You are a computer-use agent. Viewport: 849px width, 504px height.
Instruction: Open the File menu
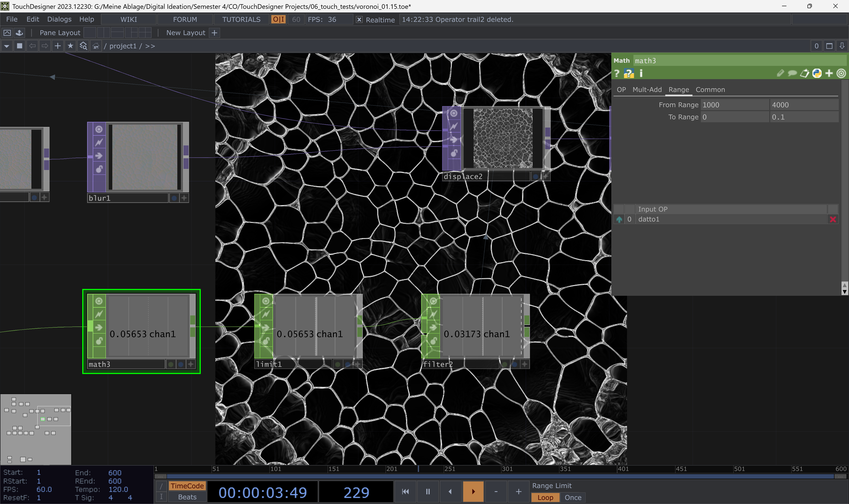point(11,19)
